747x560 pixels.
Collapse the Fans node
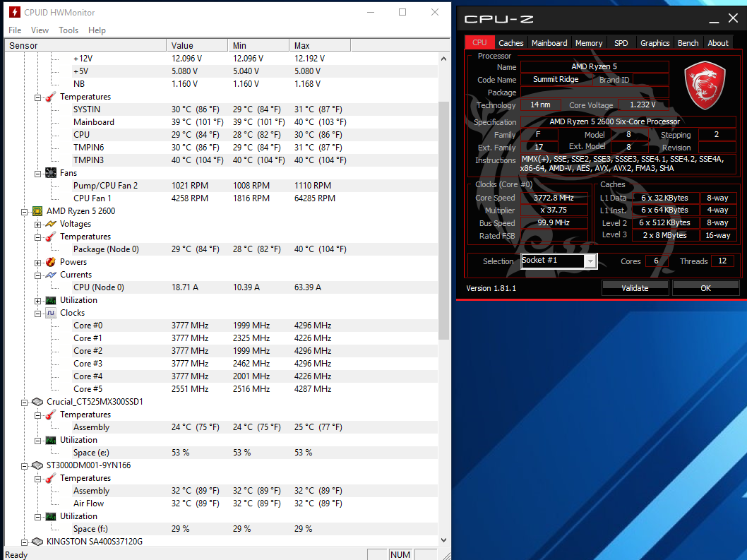pos(37,174)
